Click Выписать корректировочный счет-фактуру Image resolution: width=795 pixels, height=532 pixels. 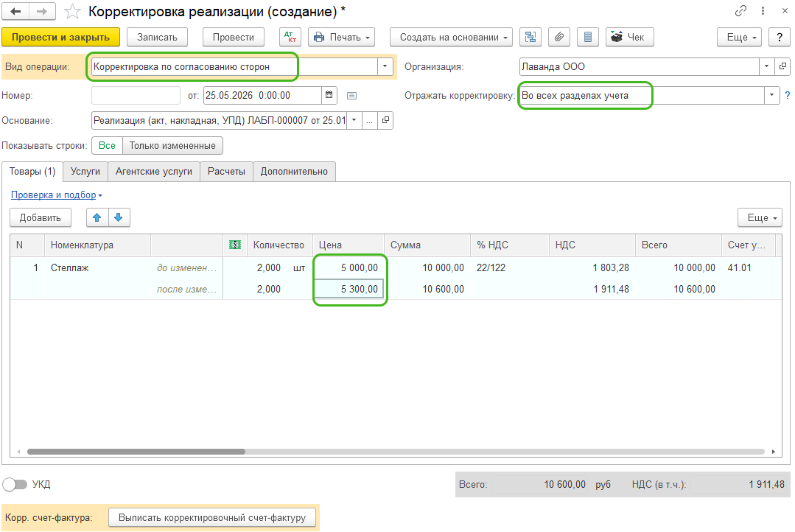click(212, 517)
